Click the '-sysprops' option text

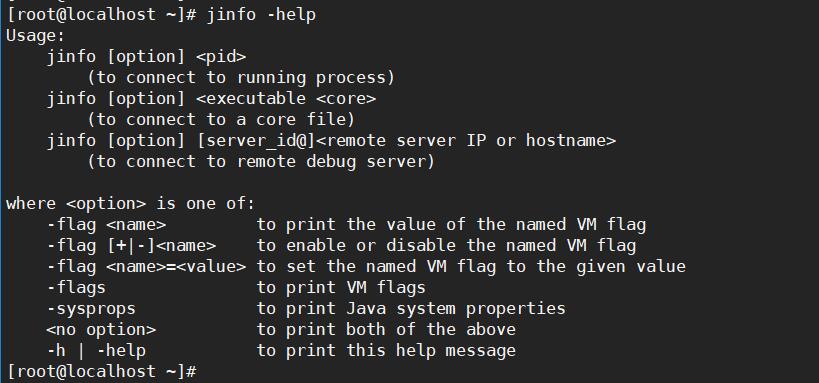[x=91, y=309]
